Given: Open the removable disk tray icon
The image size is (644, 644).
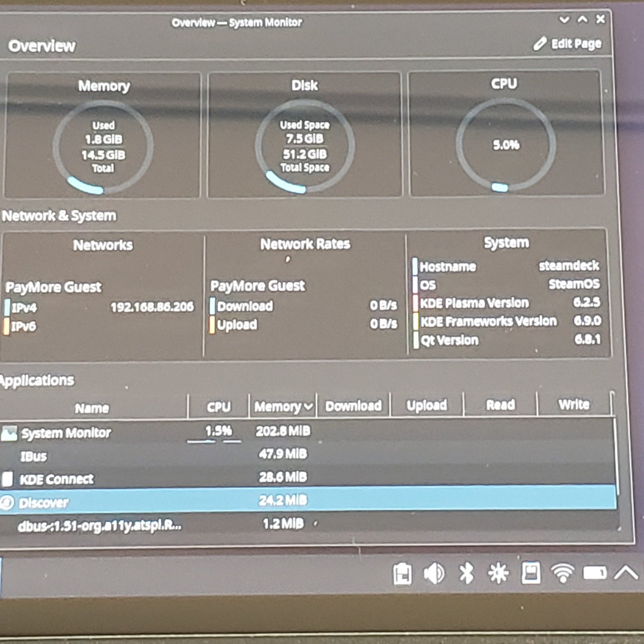Looking at the screenshot, I should tap(530, 573).
